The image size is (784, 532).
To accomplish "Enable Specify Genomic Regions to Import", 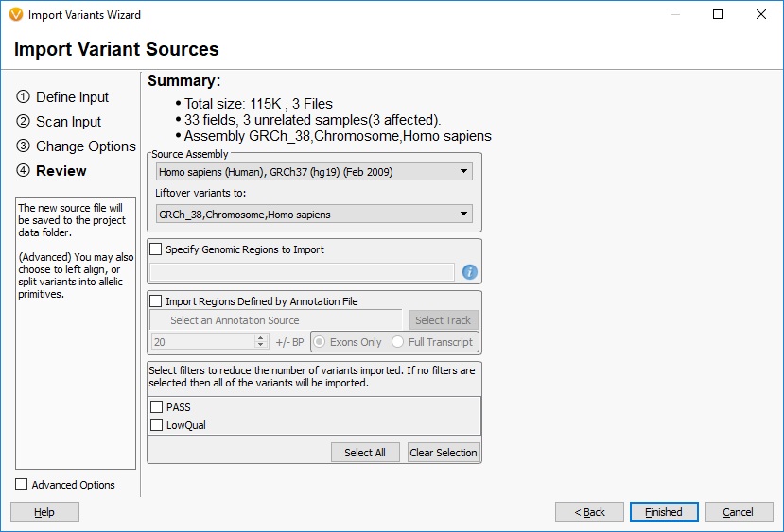I will point(156,249).
